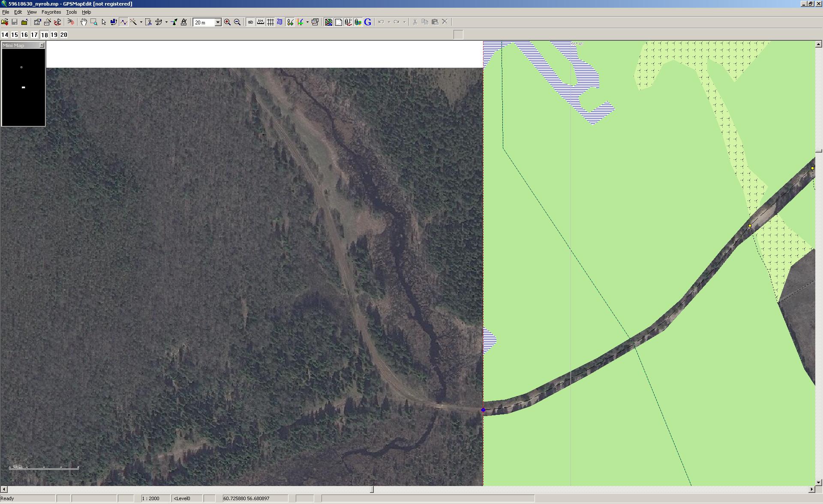Viewport: 823px width, 504px height.
Task: Open map file with folder icon
Action: [x=5, y=22]
